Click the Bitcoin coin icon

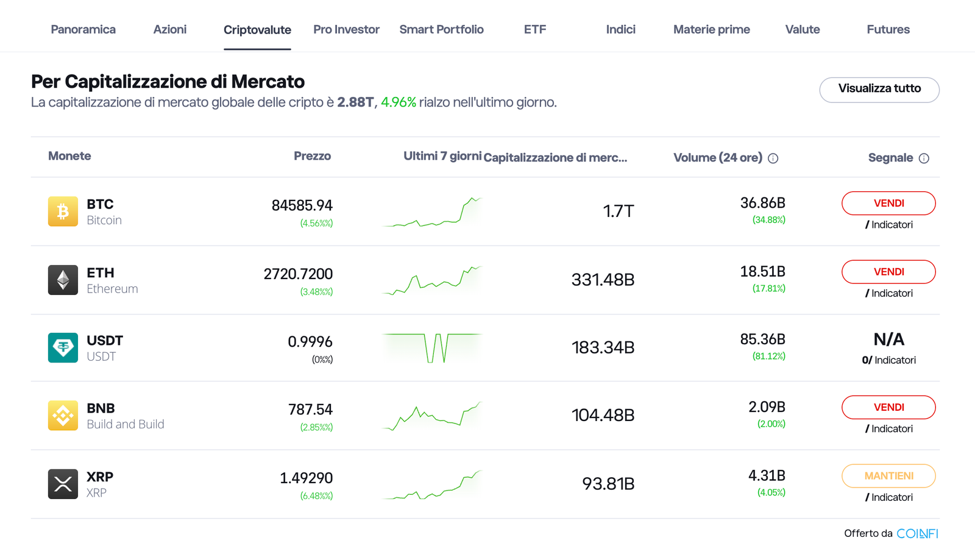pyautogui.click(x=63, y=211)
